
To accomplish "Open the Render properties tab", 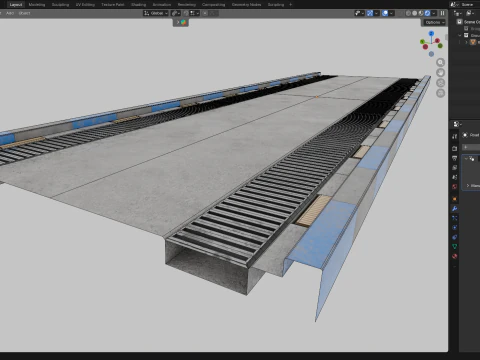I will pos(455,149).
